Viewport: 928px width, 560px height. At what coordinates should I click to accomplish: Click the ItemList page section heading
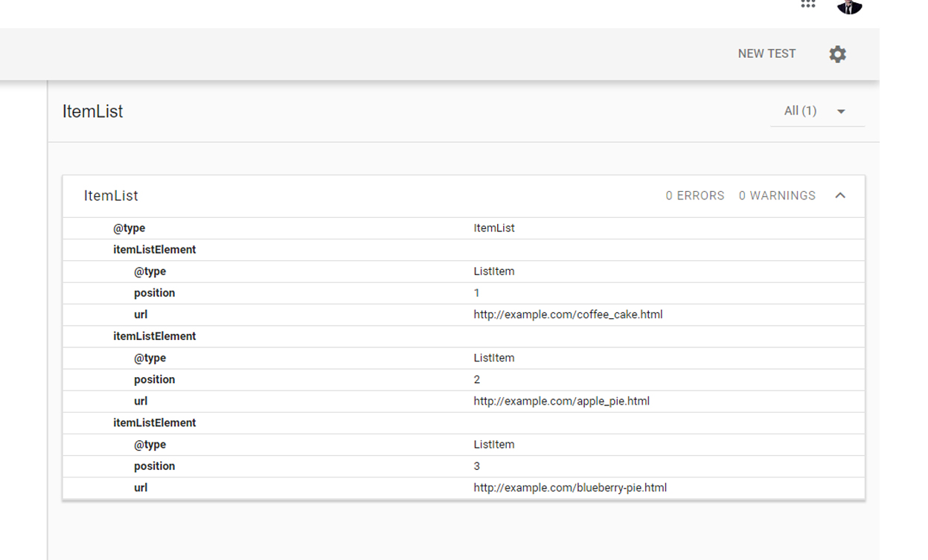coord(92,112)
